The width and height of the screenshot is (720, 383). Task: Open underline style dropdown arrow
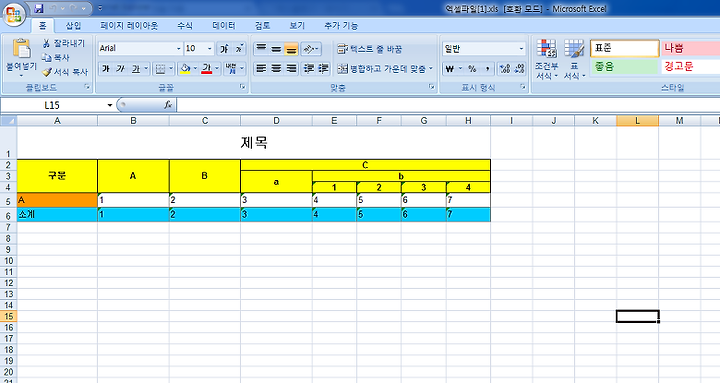(146, 69)
